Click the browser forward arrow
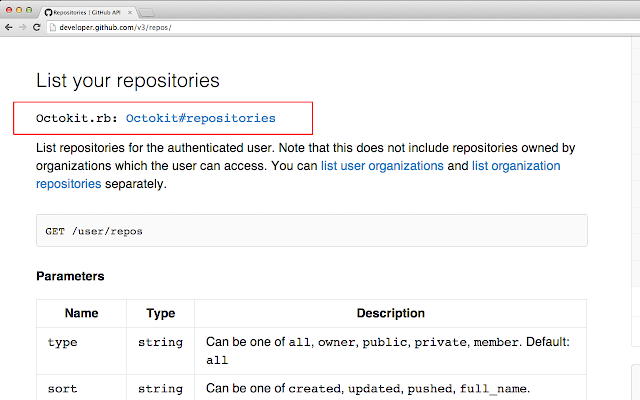The width and height of the screenshot is (640, 400). pos(22,27)
